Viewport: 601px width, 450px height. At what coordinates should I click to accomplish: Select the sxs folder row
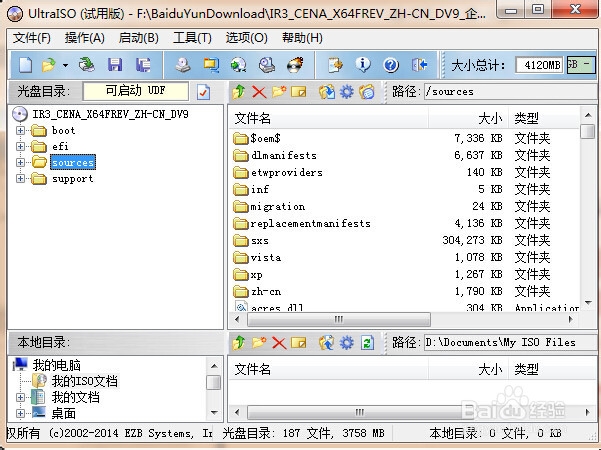point(405,240)
